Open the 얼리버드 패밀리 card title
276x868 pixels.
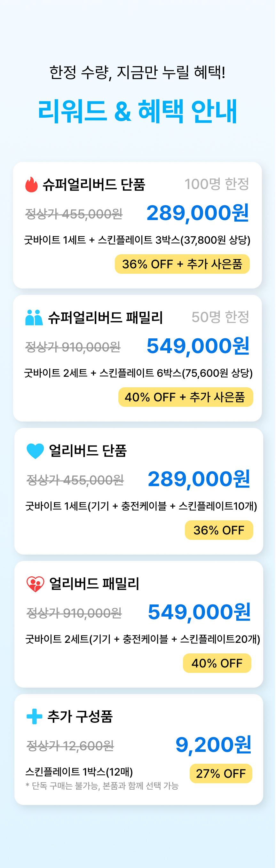[x=95, y=584]
